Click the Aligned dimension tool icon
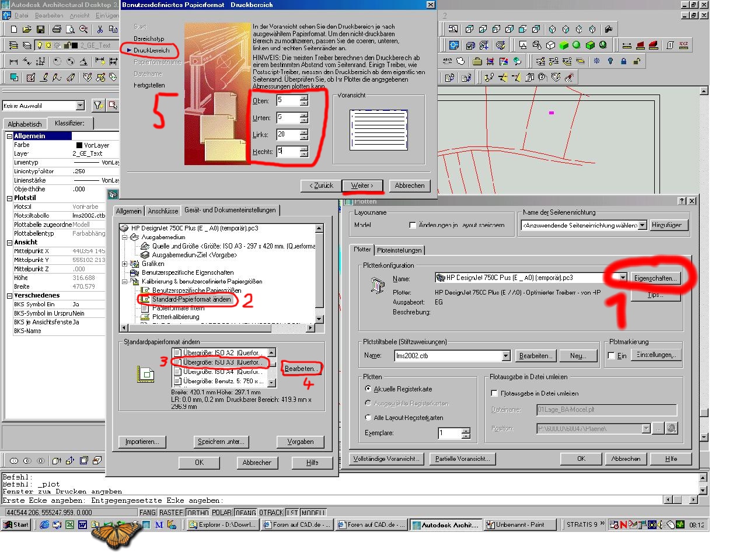Screen dimensions: 747x560 point(27,61)
